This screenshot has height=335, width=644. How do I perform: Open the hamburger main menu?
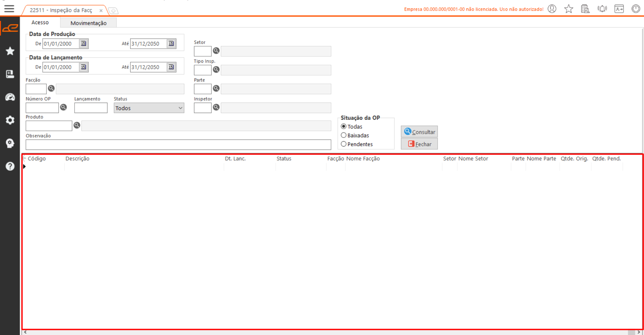[x=9, y=9]
